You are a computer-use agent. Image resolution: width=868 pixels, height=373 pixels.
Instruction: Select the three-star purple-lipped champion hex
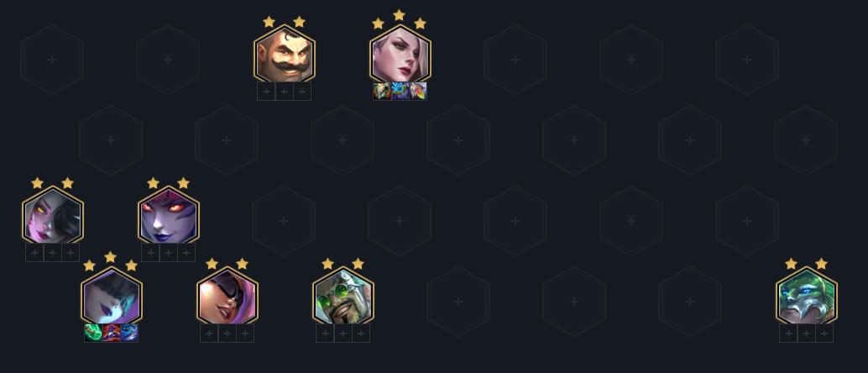[x=112, y=297]
